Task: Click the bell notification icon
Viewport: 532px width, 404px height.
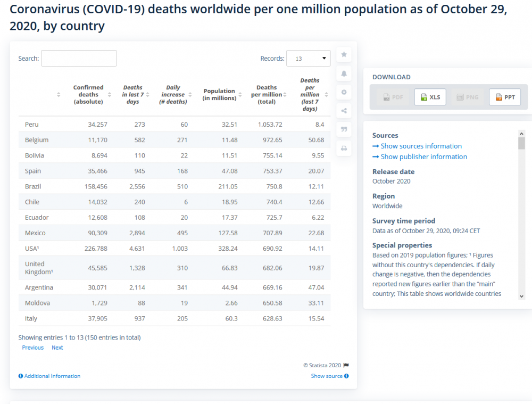Action: [x=344, y=73]
